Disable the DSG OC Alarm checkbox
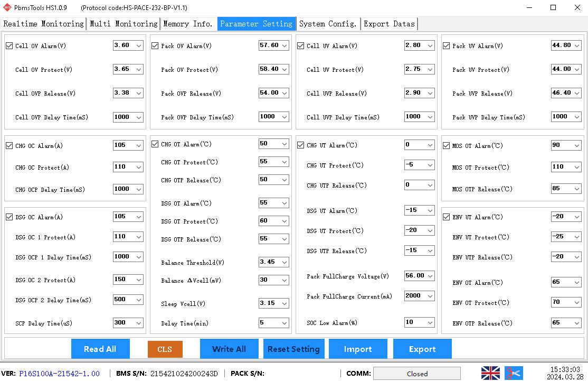The height and width of the screenshot is (381, 588). pos(9,217)
